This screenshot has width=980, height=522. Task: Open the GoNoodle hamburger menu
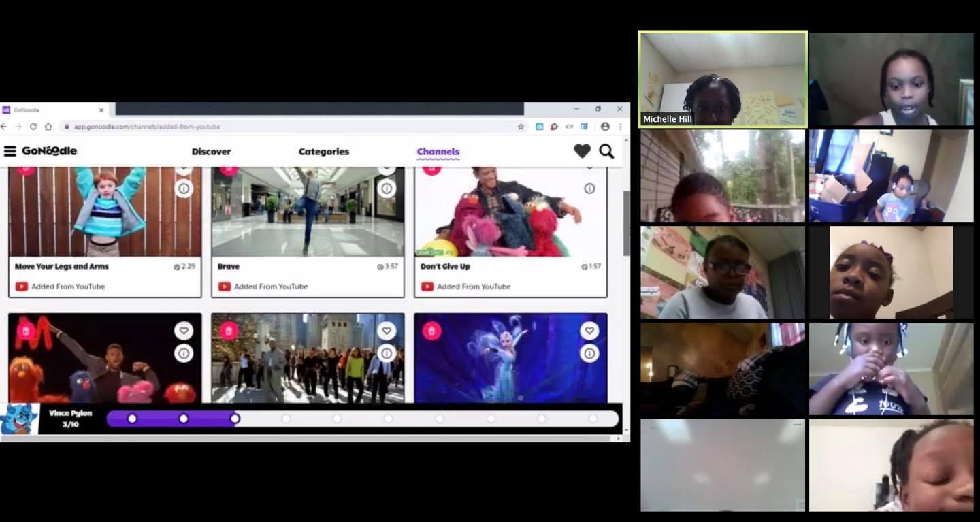(x=10, y=151)
